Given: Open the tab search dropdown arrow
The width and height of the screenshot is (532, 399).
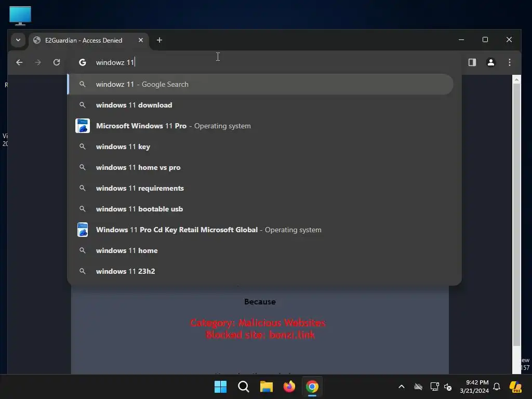Looking at the screenshot, I should pos(18,40).
